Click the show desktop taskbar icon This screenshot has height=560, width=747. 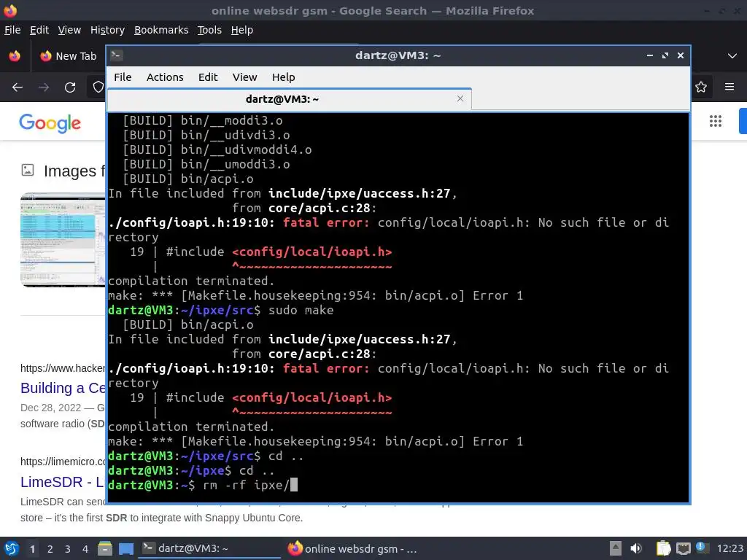click(126, 548)
